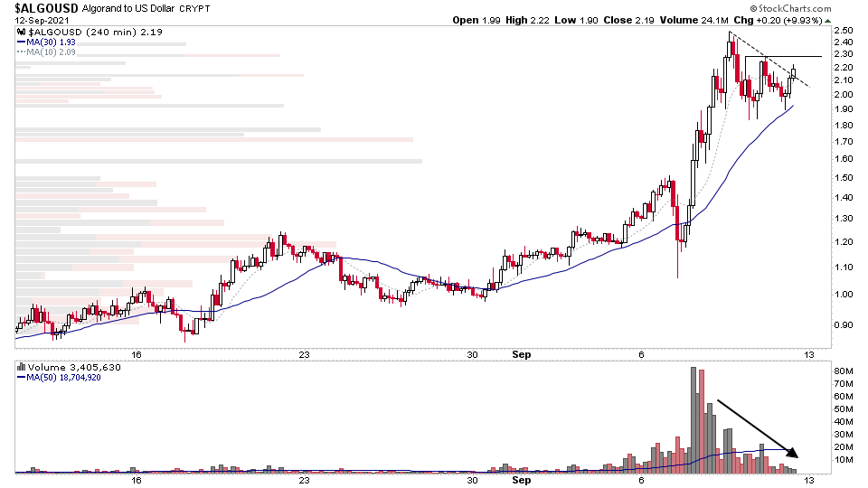Image resolution: width=868 pixels, height=488 pixels.
Task: Click date label 13 under volume panel
Action: [809, 480]
